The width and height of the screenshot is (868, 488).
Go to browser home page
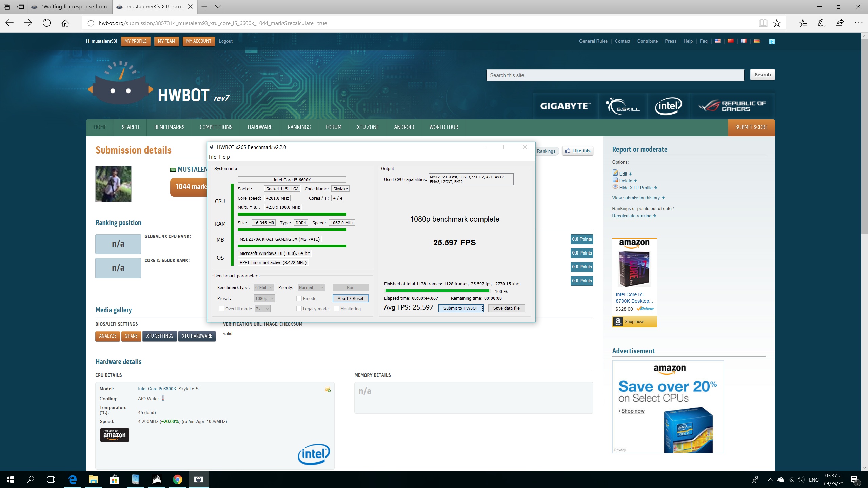click(x=65, y=23)
